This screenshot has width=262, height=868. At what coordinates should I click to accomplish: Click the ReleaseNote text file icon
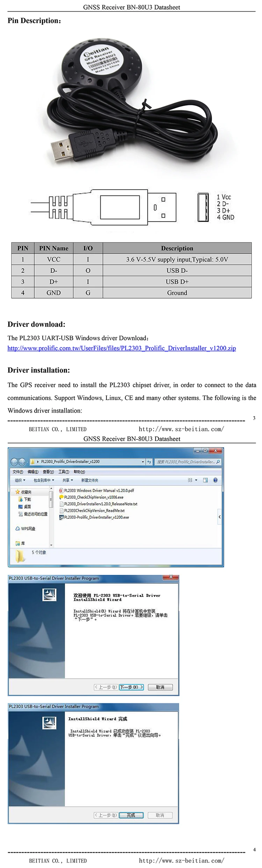tap(61, 504)
